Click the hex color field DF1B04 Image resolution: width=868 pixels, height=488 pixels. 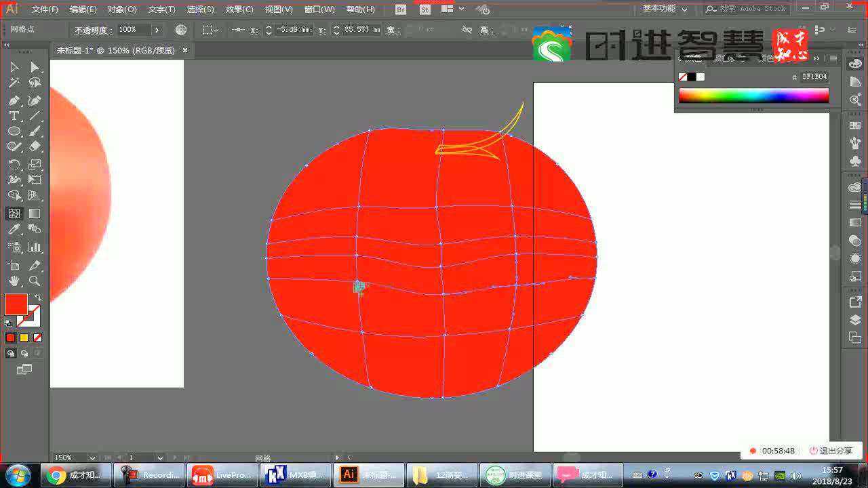[x=814, y=77]
